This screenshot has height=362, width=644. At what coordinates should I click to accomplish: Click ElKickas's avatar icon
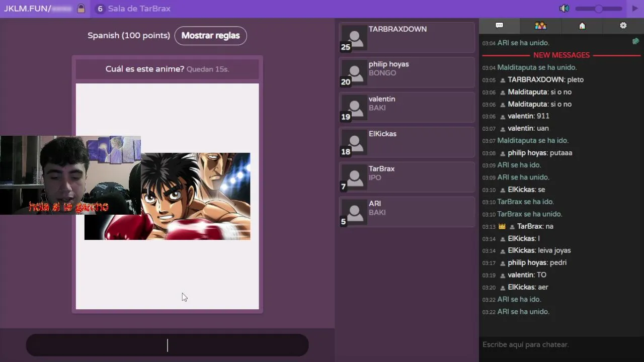354,142
